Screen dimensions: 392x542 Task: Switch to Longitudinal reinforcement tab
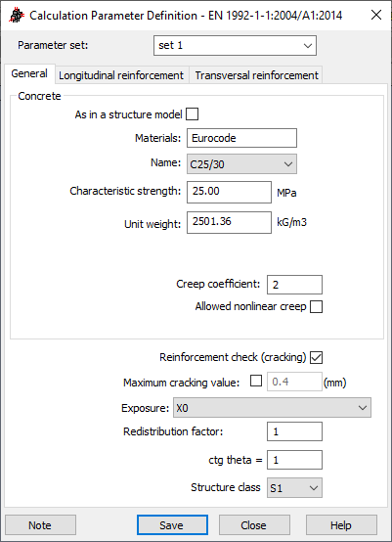click(121, 75)
